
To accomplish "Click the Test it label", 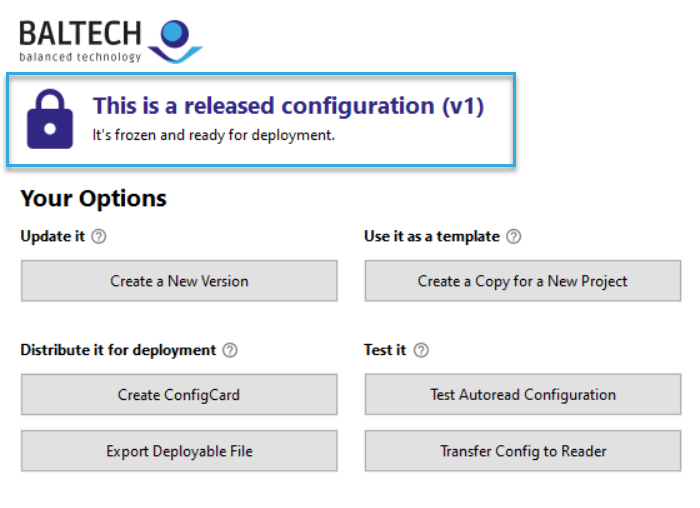I will 385,350.
